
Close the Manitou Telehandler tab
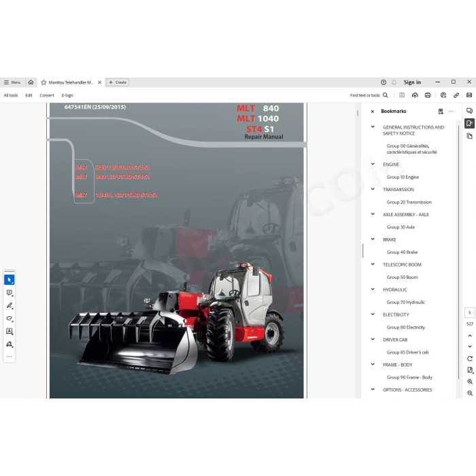pyautogui.click(x=99, y=82)
